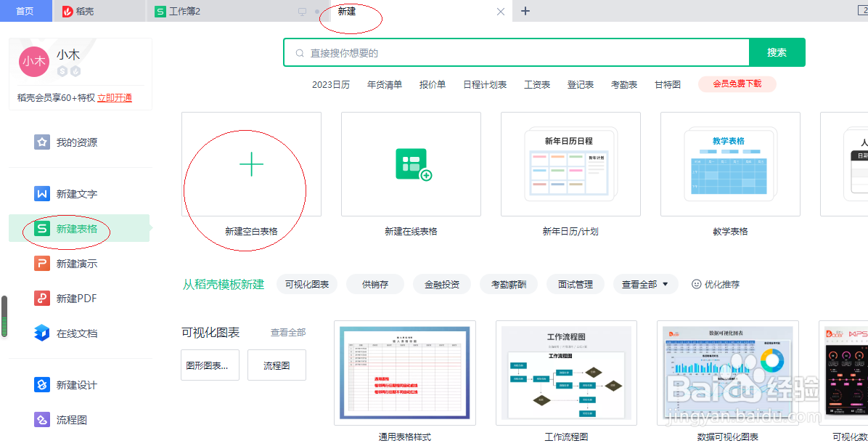Click the pink 小木 avatar
The width and height of the screenshot is (868, 446).
coord(34,62)
